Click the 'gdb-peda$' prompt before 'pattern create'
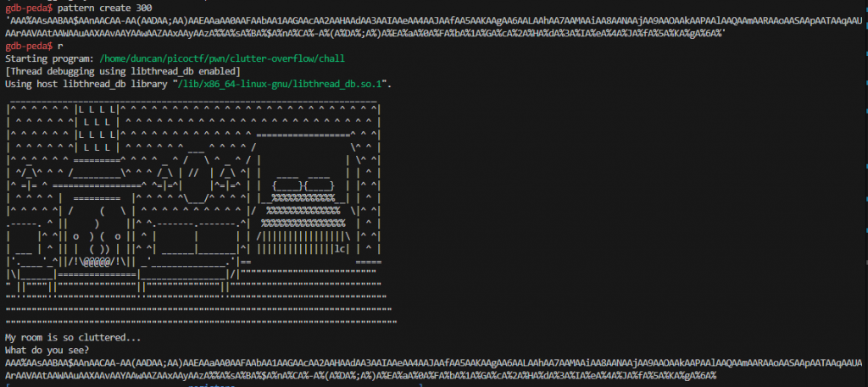The width and height of the screenshot is (868, 387). pyautogui.click(x=28, y=8)
